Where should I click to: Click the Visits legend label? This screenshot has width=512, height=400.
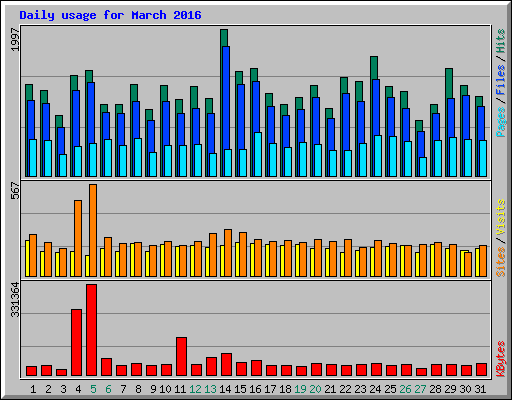(x=501, y=217)
